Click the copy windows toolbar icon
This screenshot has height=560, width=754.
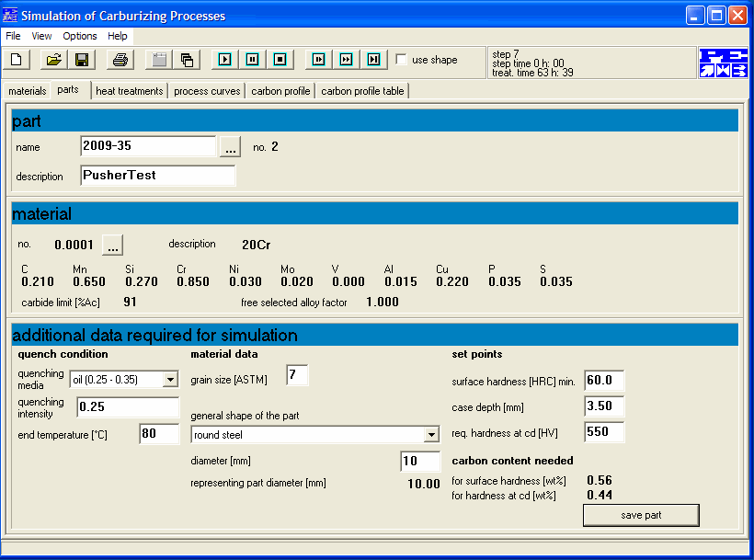pos(187,60)
